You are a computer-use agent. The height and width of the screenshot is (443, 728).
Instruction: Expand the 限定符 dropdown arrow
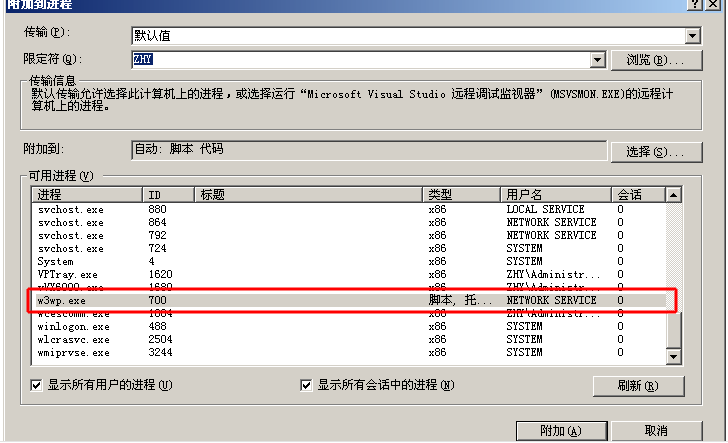(598, 60)
